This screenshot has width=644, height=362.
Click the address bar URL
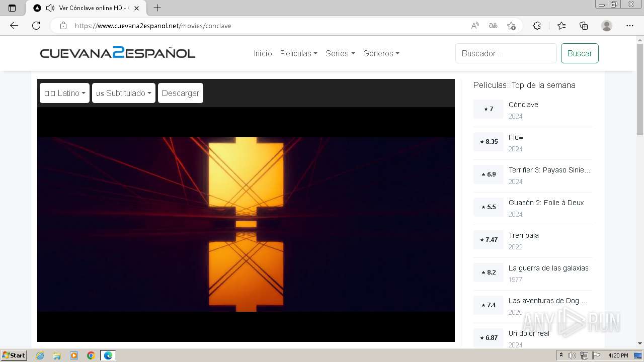(153, 26)
